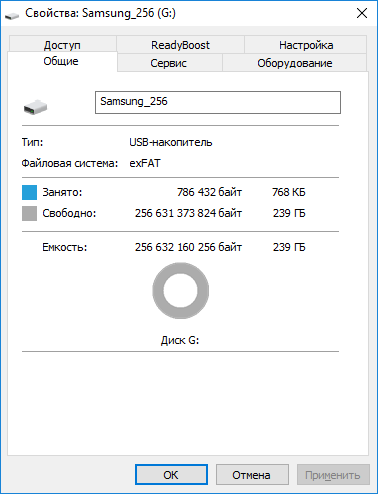Click the exFAT file system value
The width and height of the screenshot is (378, 494).
(145, 163)
